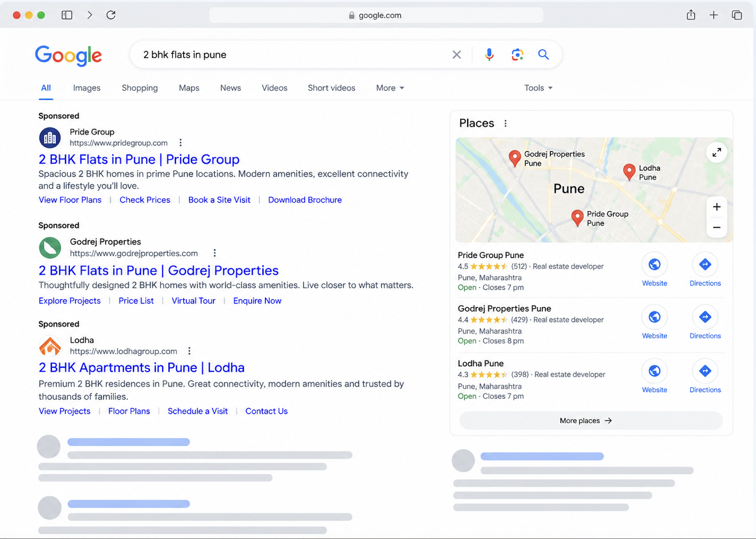Viewport: 756px width, 539px height.
Task: Open the Godrej Properties Pune place listing
Action: pyautogui.click(x=504, y=308)
